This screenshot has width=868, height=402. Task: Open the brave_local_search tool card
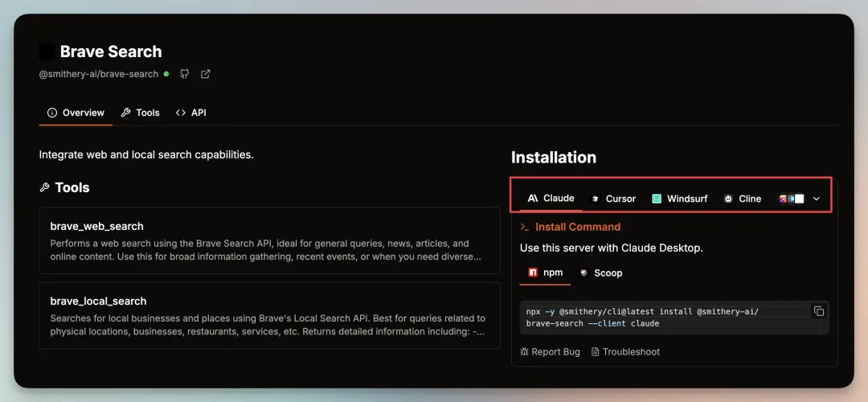pos(269,316)
